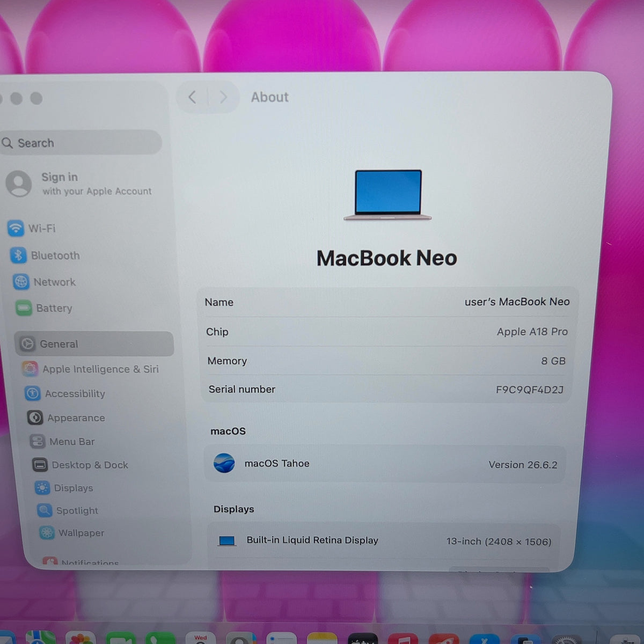Go forward with the right chevron
The height and width of the screenshot is (644, 644).
(x=223, y=97)
